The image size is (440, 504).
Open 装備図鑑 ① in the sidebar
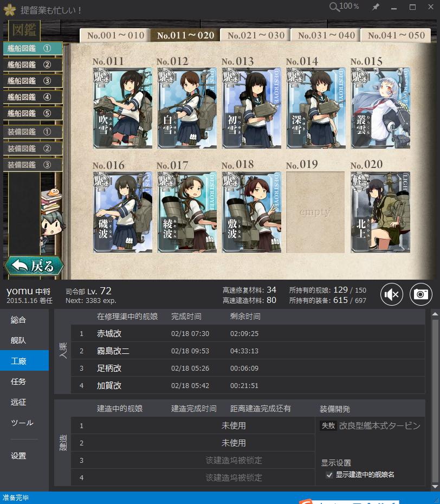pos(33,132)
